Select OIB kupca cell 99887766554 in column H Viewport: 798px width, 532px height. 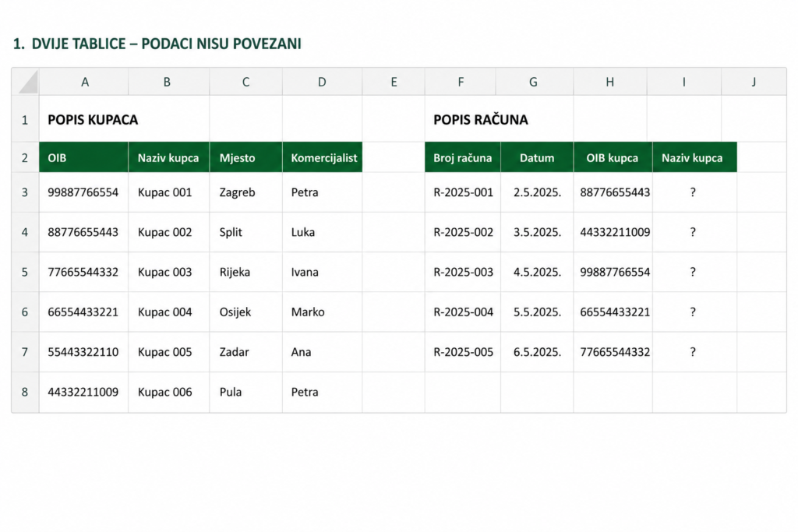coord(613,272)
